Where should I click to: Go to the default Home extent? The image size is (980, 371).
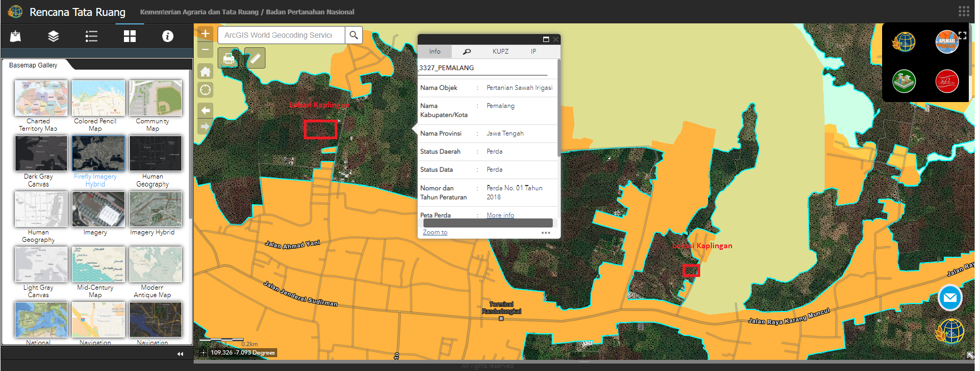coord(205,71)
